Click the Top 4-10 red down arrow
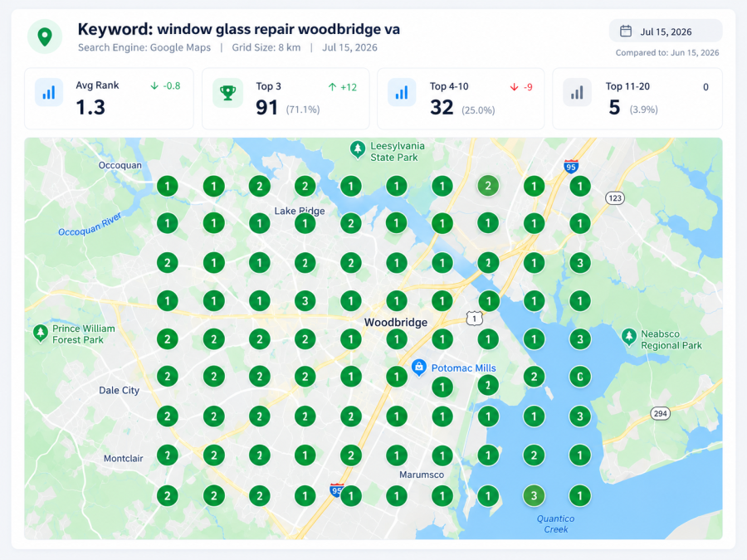The image size is (747, 560). click(x=514, y=87)
